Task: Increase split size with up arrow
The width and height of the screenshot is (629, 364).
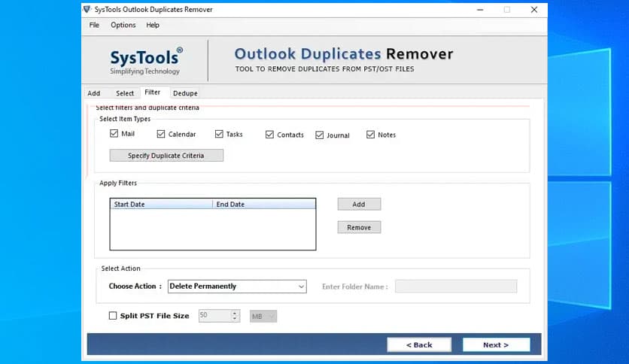Action: pyautogui.click(x=235, y=313)
